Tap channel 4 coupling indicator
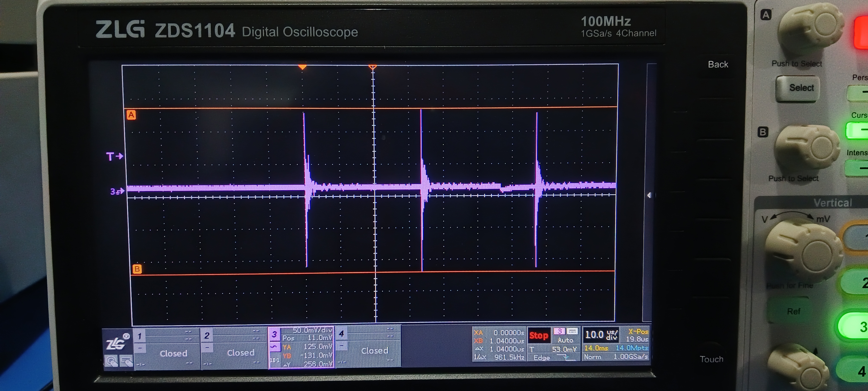Viewport: 868px width, 391px height. click(342, 345)
